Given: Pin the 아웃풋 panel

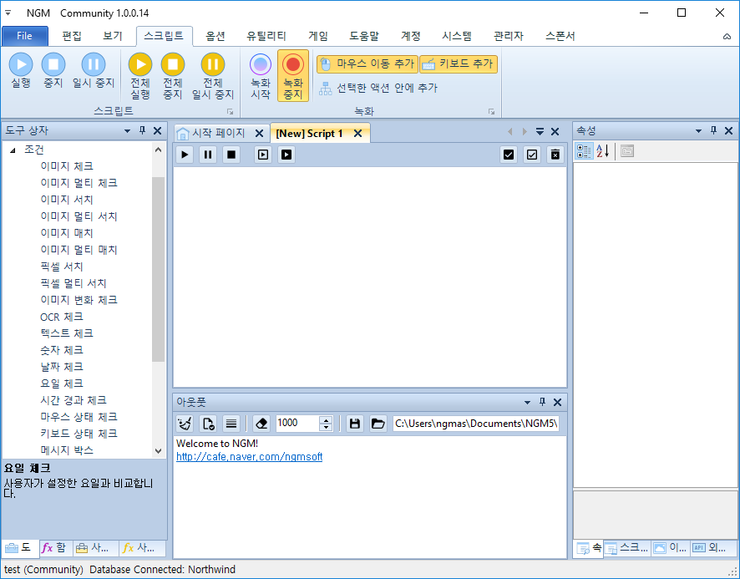Looking at the screenshot, I should tap(542, 402).
